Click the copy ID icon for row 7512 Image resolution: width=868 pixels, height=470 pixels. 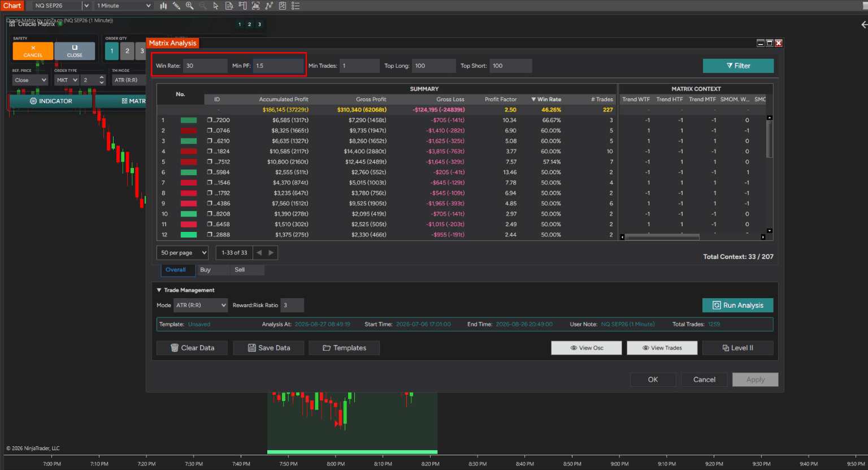pos(210,162)
